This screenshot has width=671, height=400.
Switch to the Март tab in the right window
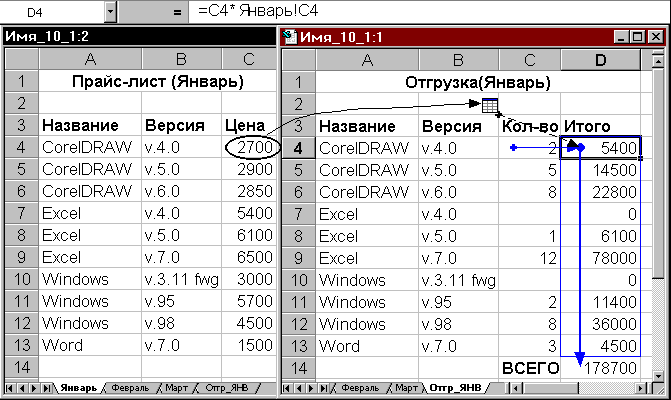(406, 388)
